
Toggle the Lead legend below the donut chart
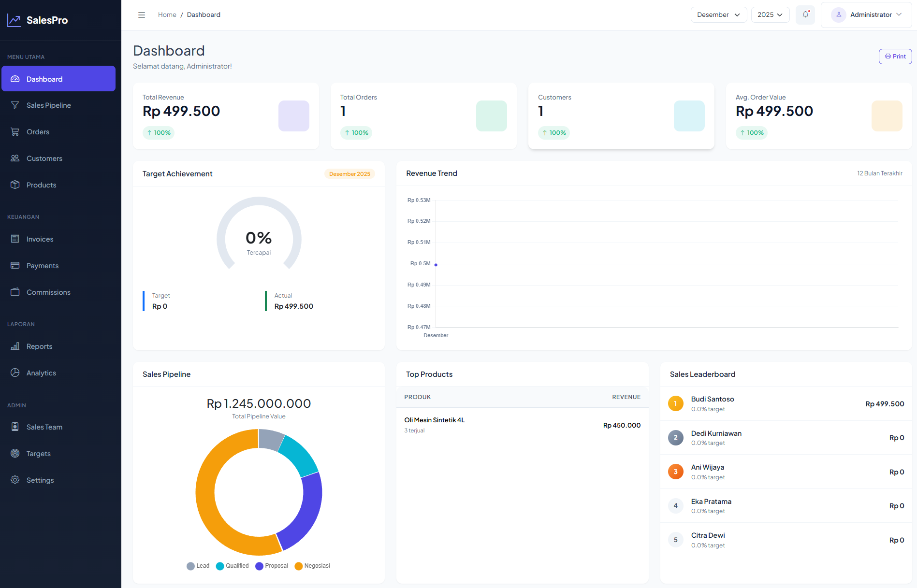pyautogui.click(x=198, y=566)
